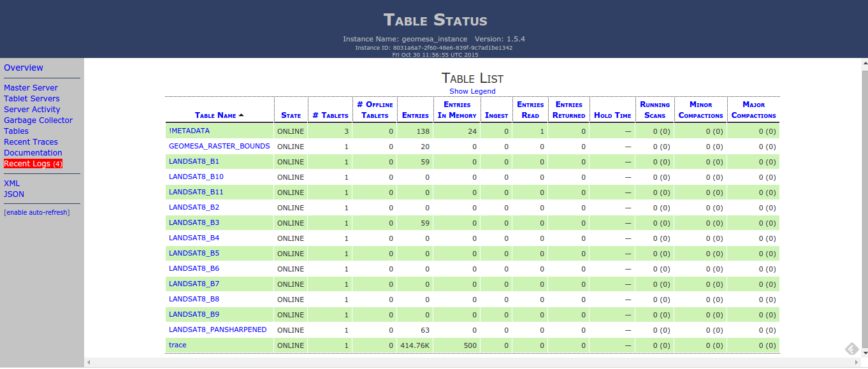Click the diamond icon in bottom-right corner
Screen dimensions: 868x369
[x=851, y=348]
